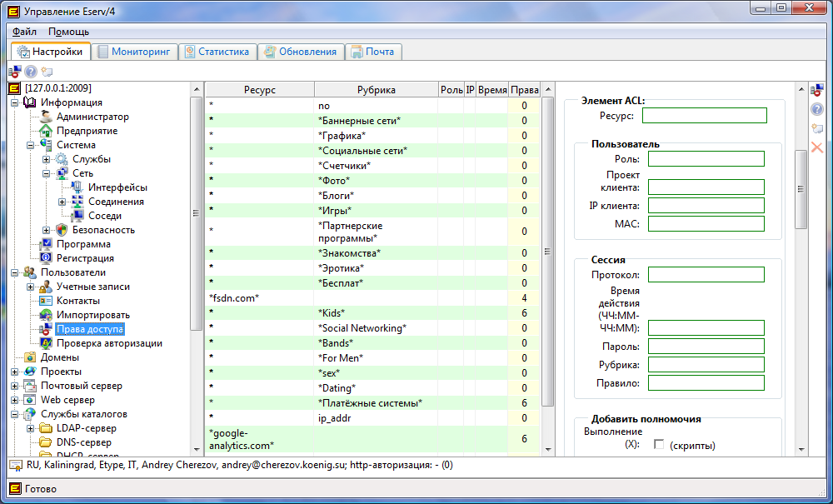Select the *fsdn.com* resource row

372,298
